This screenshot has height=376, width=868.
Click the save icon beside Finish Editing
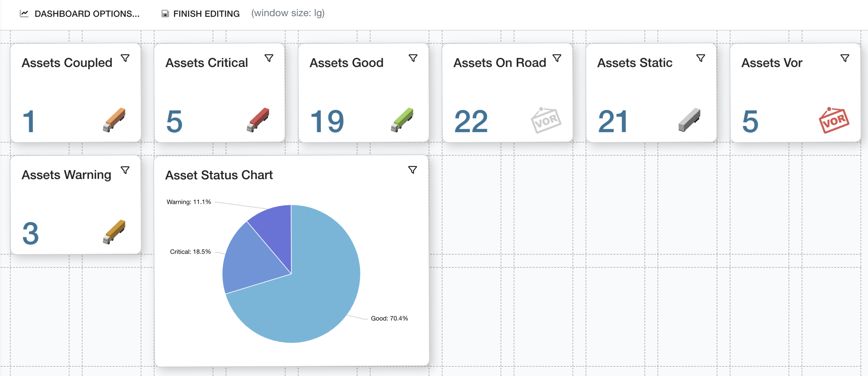point(165,13)
